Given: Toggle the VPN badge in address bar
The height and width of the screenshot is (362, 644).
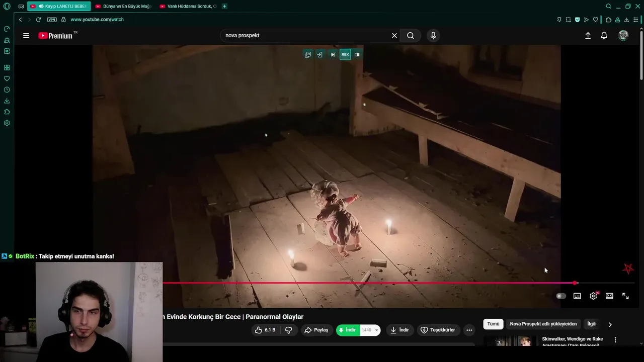Looking at the screenshot, I should pyautogui.click(x=52, y=20).
